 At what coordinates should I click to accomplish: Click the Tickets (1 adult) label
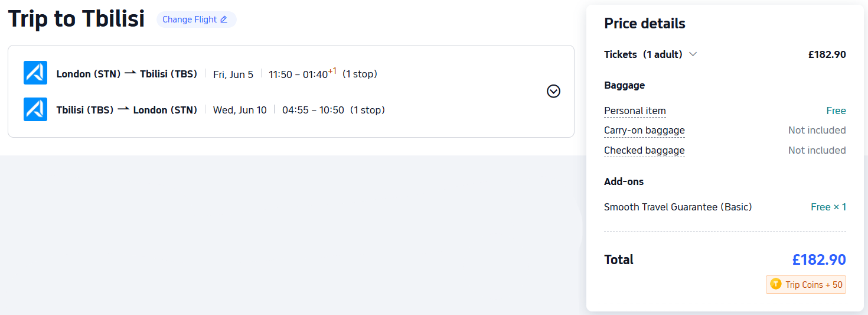tap(643, 54)
